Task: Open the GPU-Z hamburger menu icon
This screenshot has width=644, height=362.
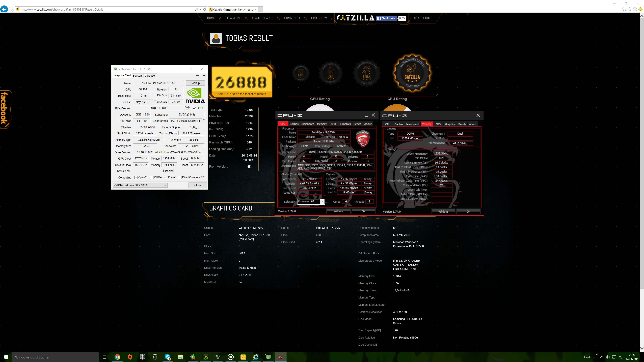Action: point(204,75)
